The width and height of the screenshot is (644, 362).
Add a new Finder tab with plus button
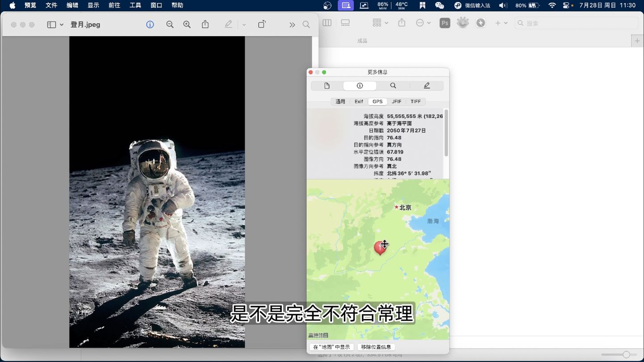click(x=637, y=41)
